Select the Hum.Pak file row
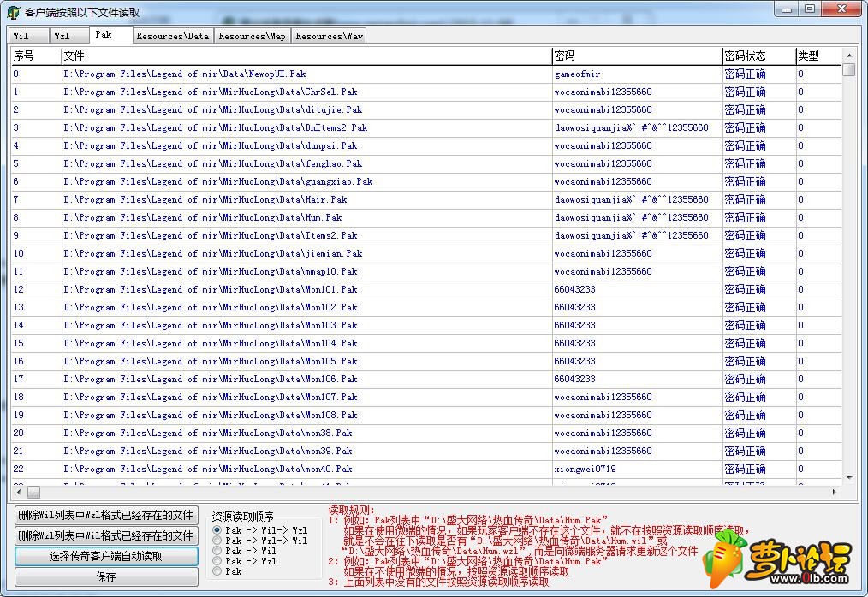Image resolution: width=868 pixels, height=597 pixels. click(426, 217)
